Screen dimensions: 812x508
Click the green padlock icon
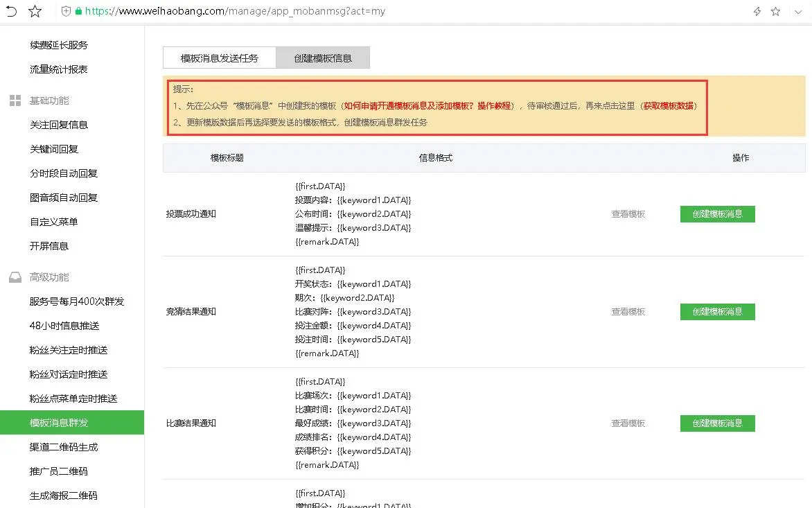79,11
